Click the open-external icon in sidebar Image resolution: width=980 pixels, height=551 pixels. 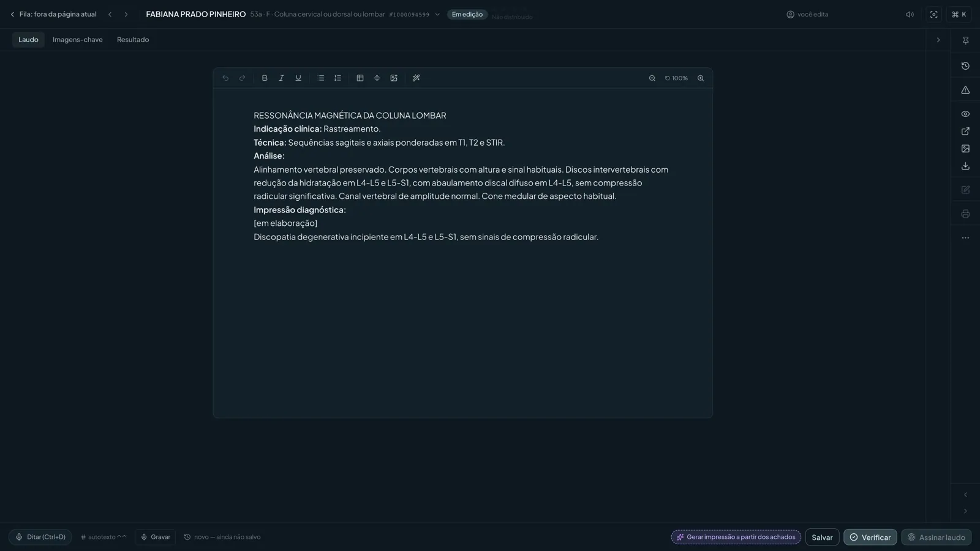click(x=965, y=132)
